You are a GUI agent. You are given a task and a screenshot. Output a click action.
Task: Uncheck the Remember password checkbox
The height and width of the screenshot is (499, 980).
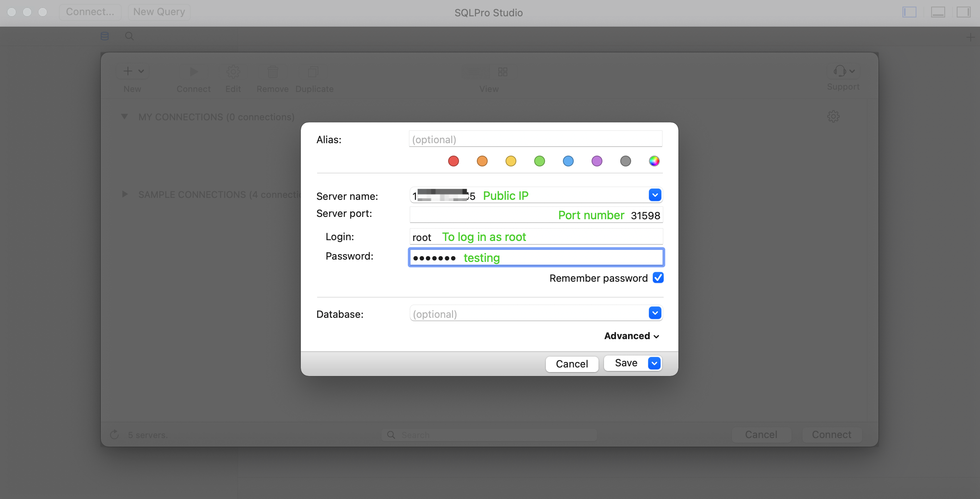click(x=658, y=278)
